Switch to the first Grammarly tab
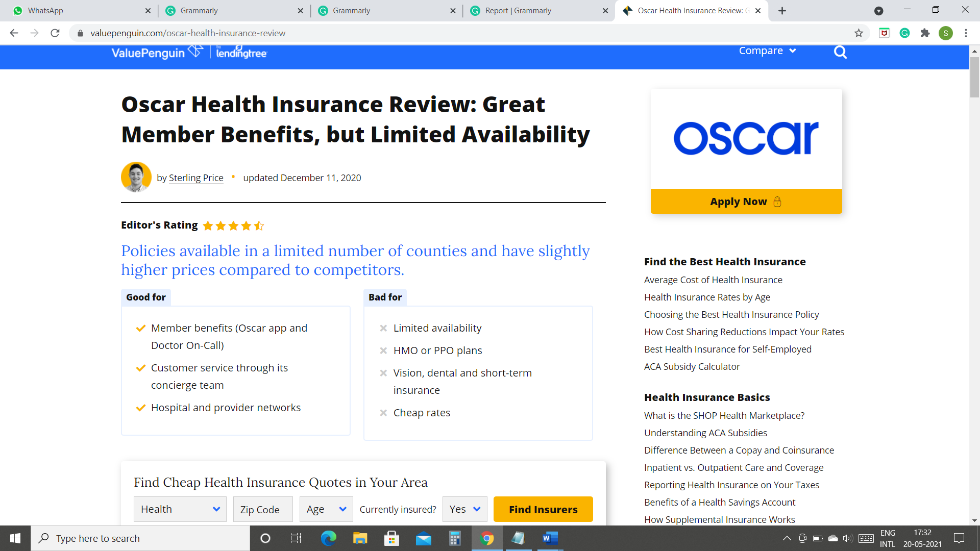980x551 pixels. pos(235,11)
